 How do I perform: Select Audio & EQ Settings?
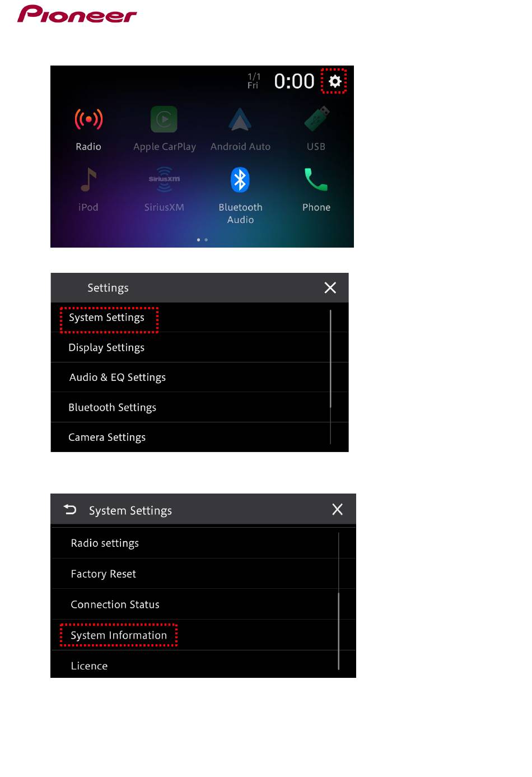tap(199, 377)
